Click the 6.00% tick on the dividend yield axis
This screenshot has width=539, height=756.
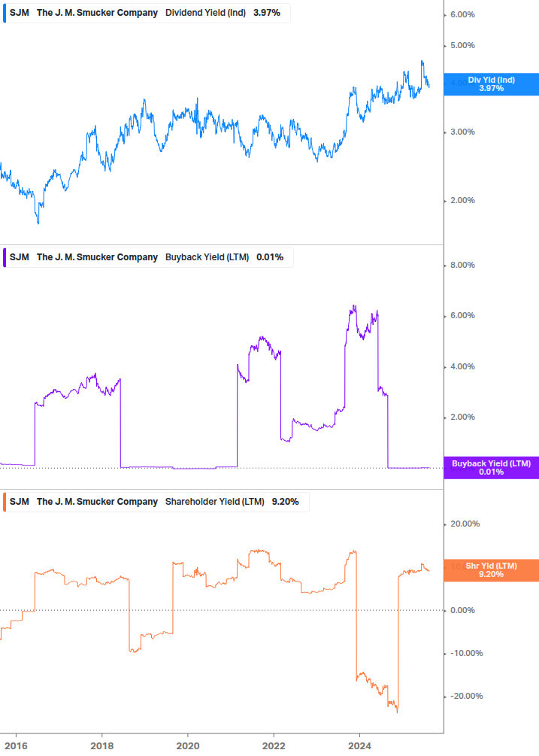(462, 15)
